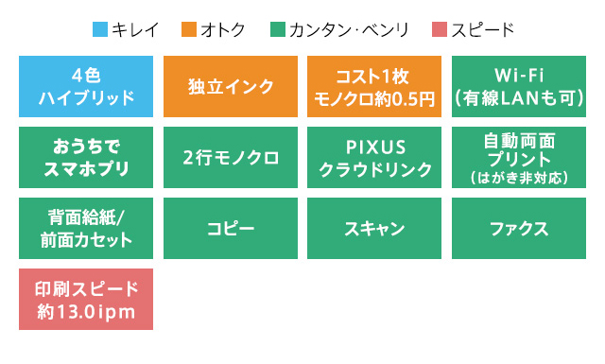605x364 pixels.
Task: Click the スピード legend label text
Action: coord(483,29)
